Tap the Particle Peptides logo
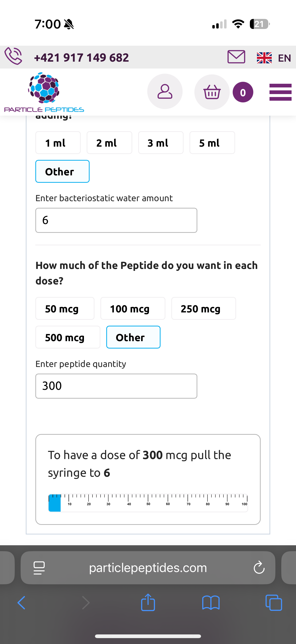 [44, 93]
